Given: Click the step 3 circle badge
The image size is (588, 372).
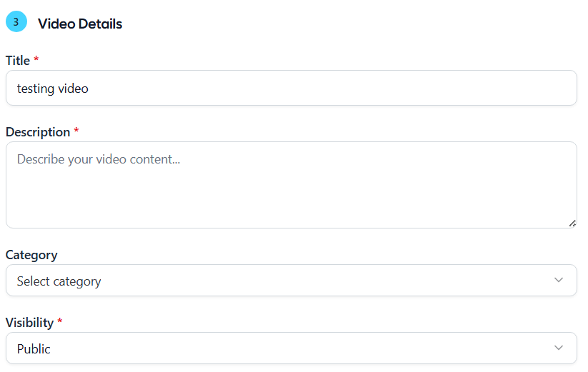Looking at the screenshot, I should (16, 22).
